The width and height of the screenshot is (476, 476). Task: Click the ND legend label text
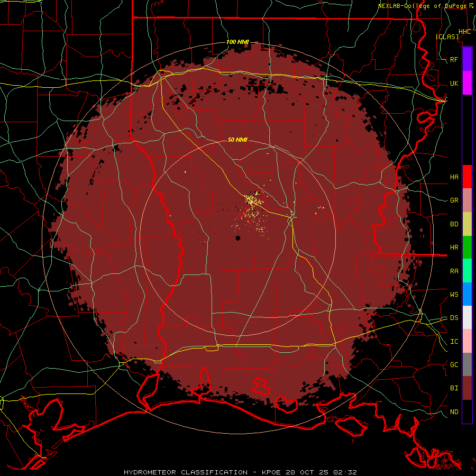454,412
